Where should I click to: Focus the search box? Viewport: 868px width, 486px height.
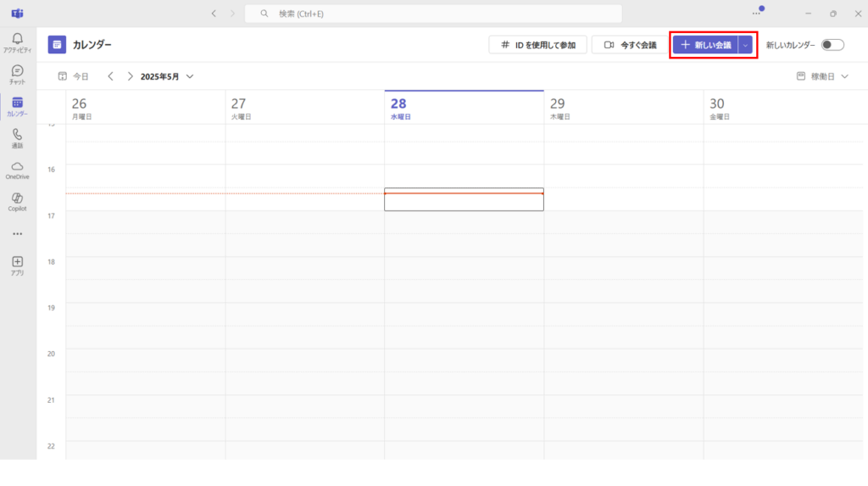point(433,14)
